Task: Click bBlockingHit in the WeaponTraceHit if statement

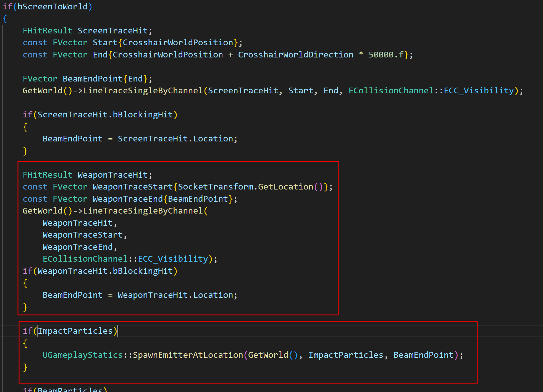Action: (x=143, y=271)
